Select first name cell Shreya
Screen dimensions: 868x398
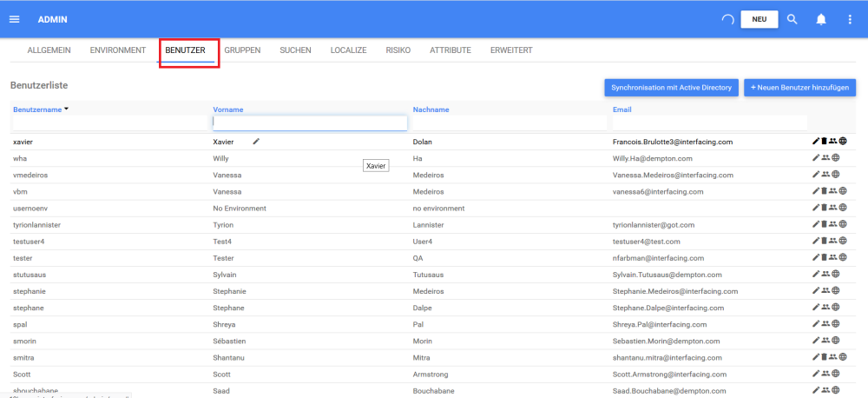tap(224, 324)
